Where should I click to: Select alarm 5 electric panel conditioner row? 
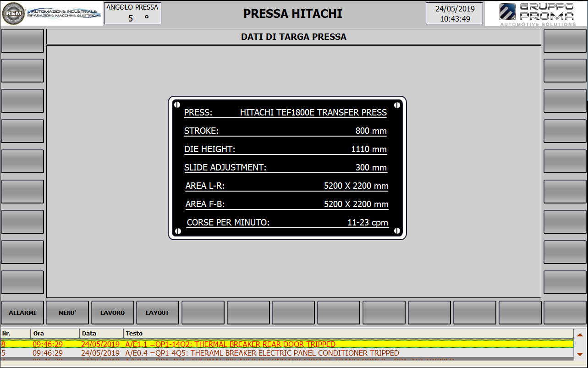287,353
